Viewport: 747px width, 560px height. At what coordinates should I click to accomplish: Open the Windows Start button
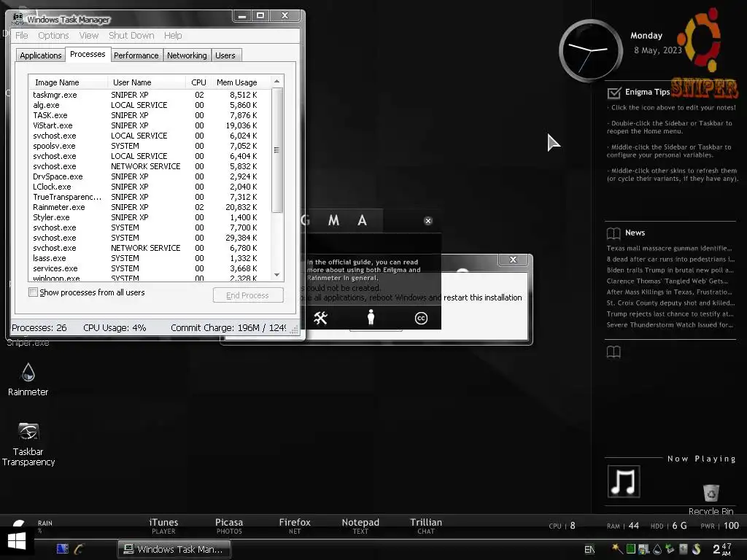(x=17, y=542)
